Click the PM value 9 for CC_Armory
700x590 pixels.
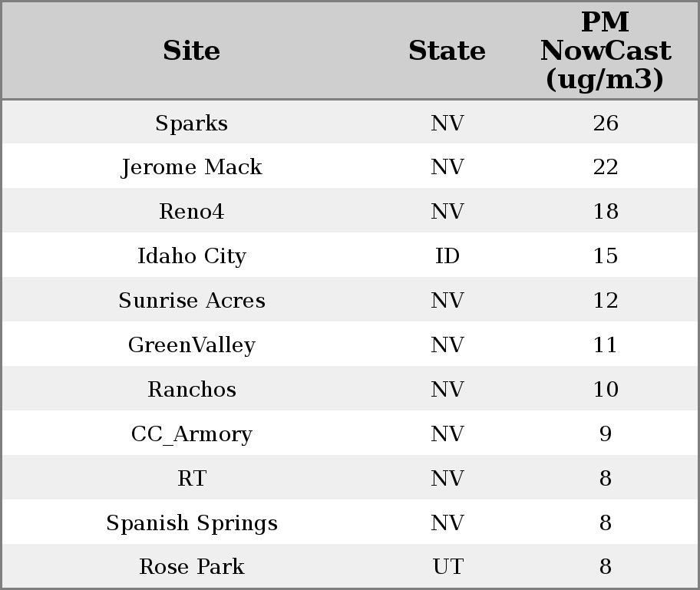pos(605,434)
